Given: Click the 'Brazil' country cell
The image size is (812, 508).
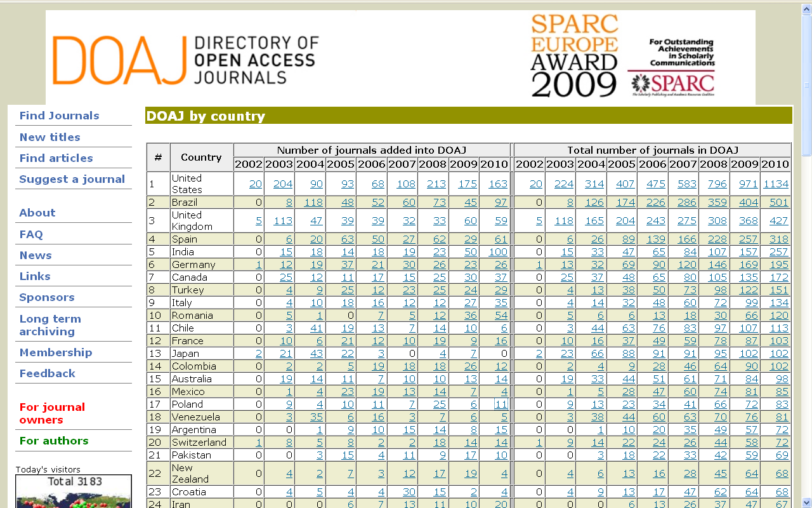Looking at the screenshot, I should point(201,203).
